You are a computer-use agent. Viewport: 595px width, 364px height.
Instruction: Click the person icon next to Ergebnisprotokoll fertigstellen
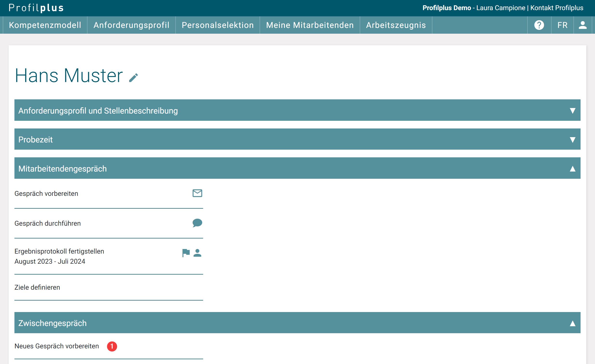coord(197,253)
